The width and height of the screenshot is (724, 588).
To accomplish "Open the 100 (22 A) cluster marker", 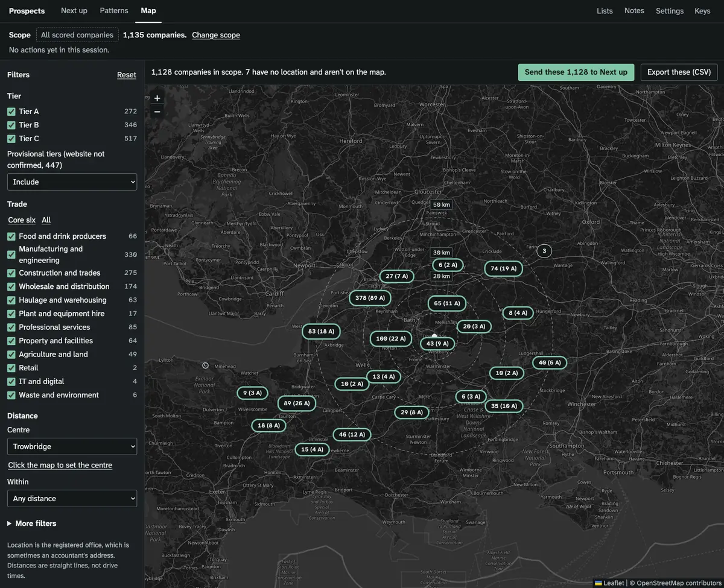I will tap(391, 339).
